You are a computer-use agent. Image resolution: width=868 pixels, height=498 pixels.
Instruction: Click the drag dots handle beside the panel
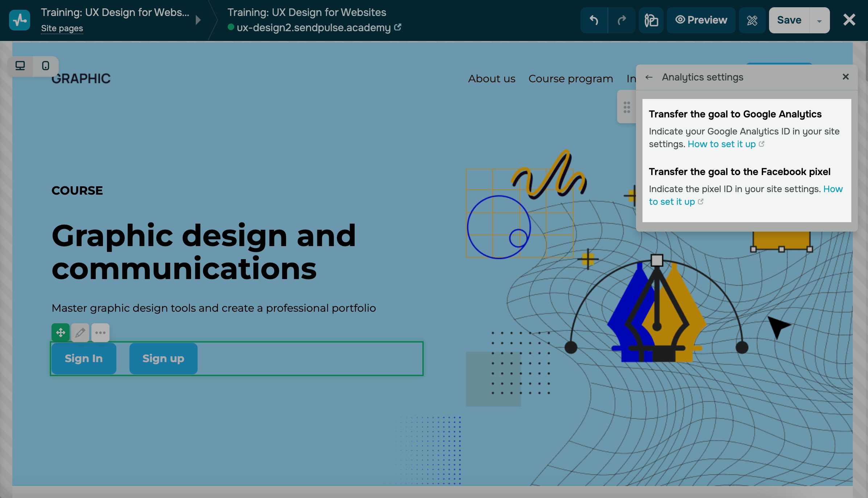(x=627, y=107)
